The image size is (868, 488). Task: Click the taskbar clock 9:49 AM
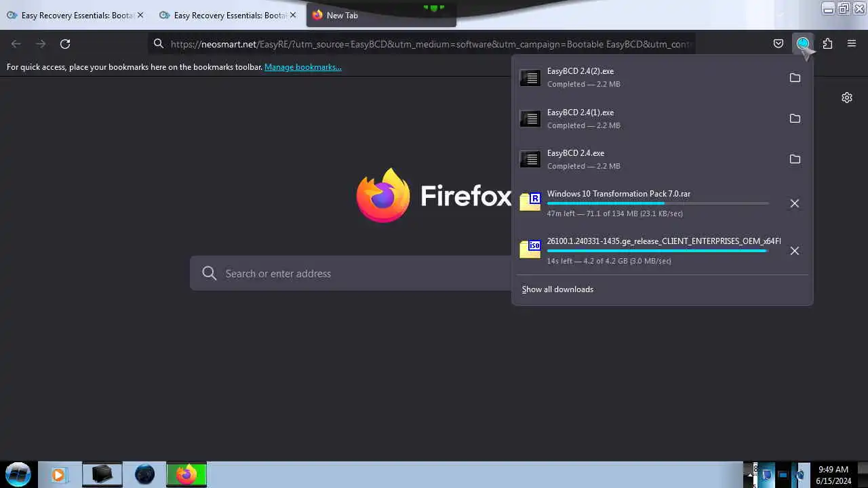pos(833,469)
